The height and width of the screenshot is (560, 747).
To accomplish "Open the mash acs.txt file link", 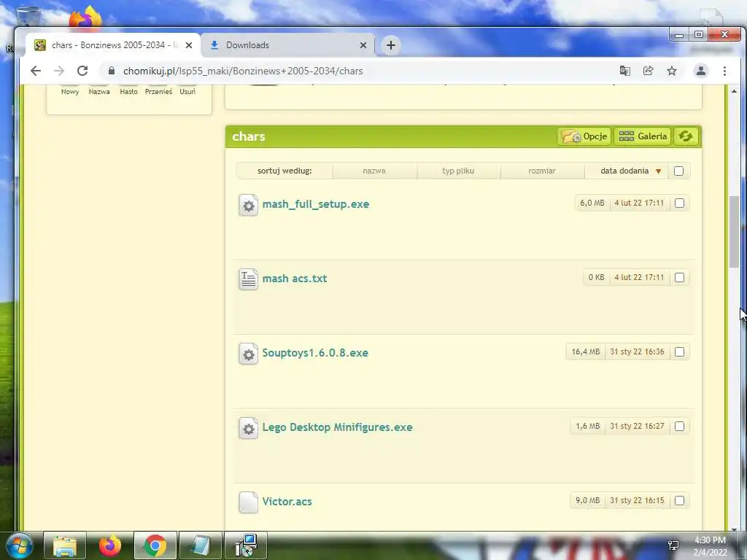I will (x=295, y=279).
